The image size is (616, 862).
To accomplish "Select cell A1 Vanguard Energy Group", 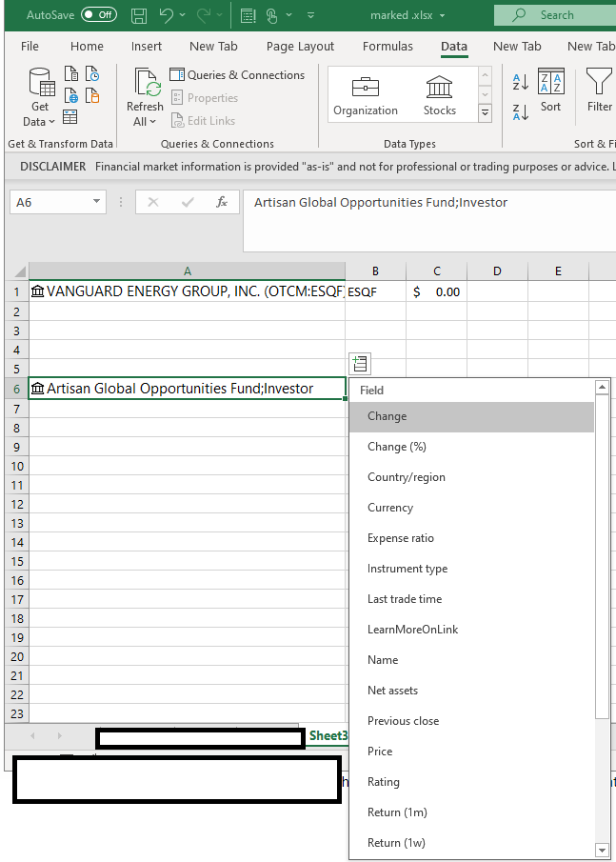I will 187,291.
